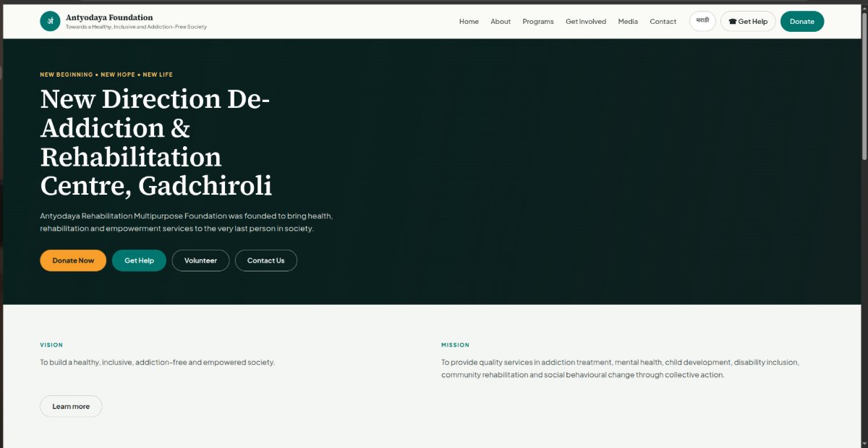Open the Get Involved nav item
Screen dimensions: 868x448
pos(586,22)
